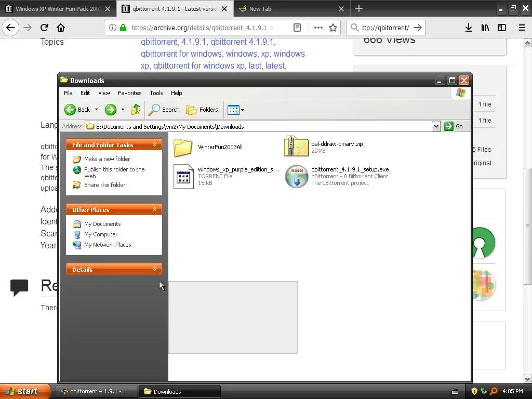Expand the Details panel
The width and height of the screenshot is (532, 399).
click(154, 269)
